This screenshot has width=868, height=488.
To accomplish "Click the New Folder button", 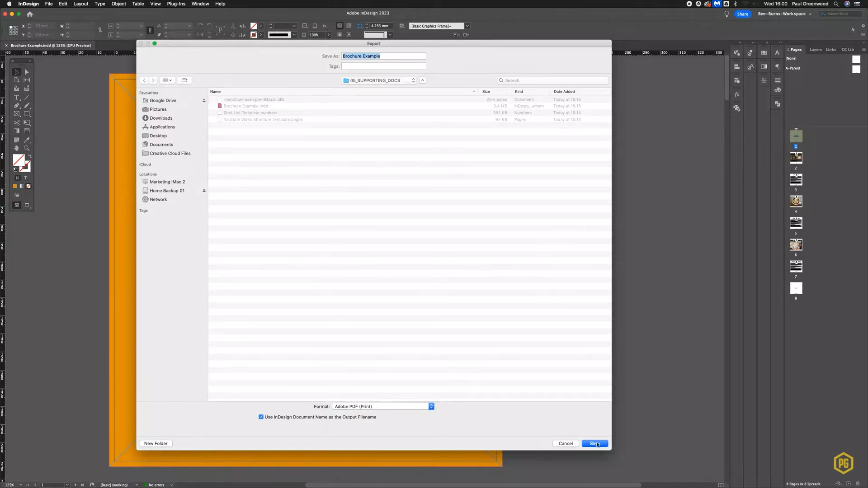I will click(x=156, y=443).
